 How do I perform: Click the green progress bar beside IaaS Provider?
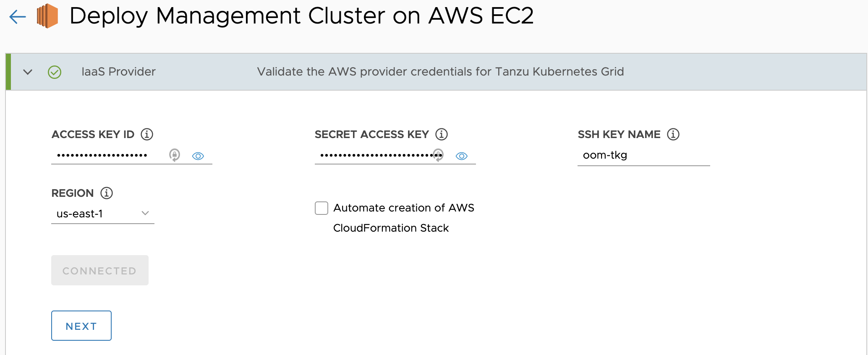8,72
